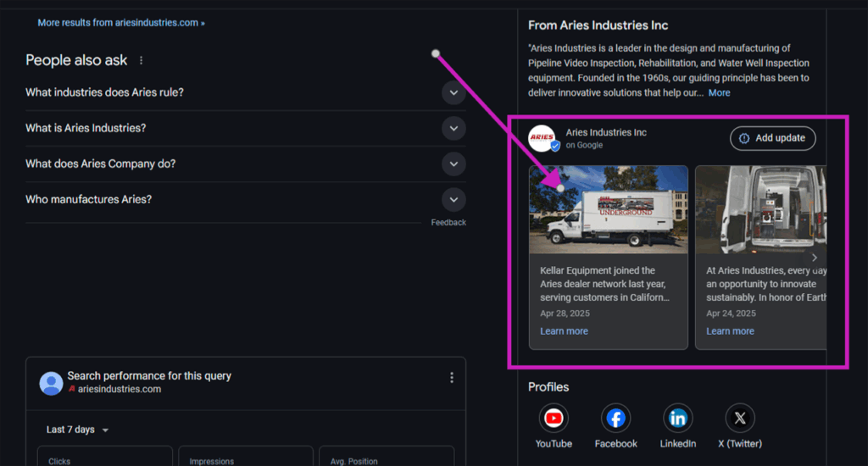Open the LinkedIn profile icon
This screenshot has width=868, height=466.
(x=677, y=419)
